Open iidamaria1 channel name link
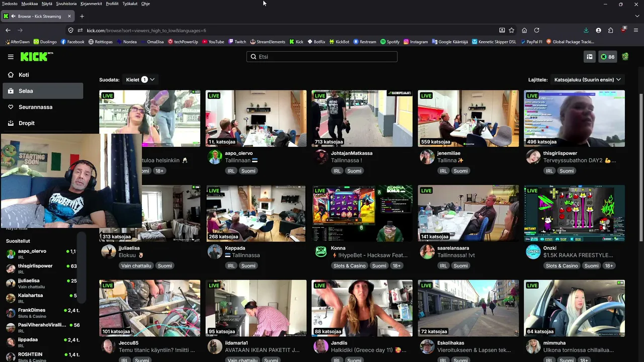Image resolution: width=644 pixels, height=362 pixels. 236,343
